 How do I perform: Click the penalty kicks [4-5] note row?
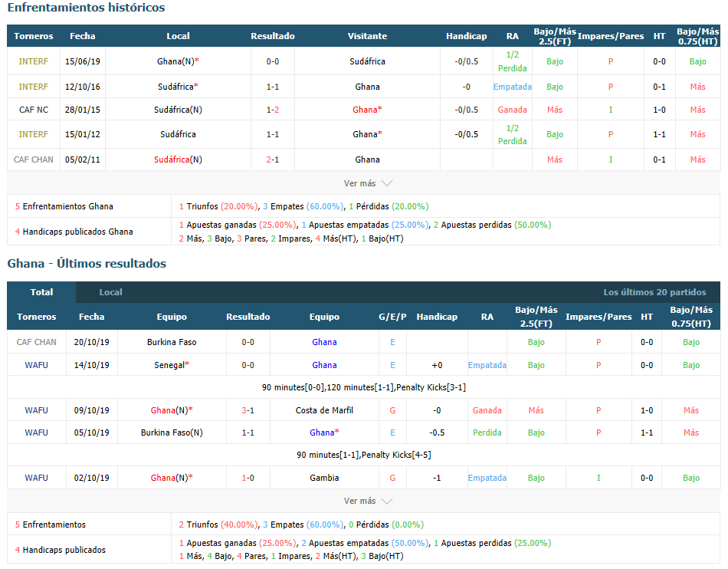pos(363,456)
